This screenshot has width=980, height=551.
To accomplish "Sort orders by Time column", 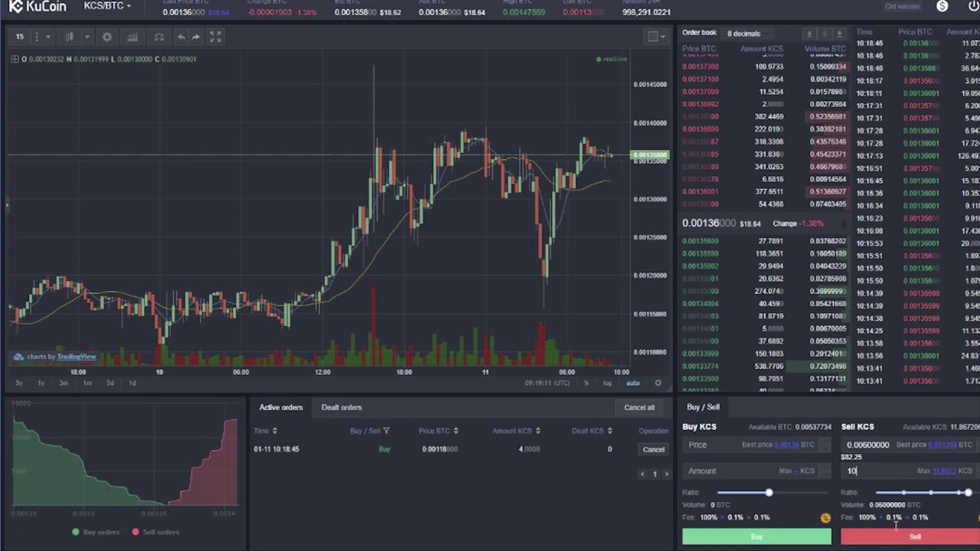I will (265, 431).
